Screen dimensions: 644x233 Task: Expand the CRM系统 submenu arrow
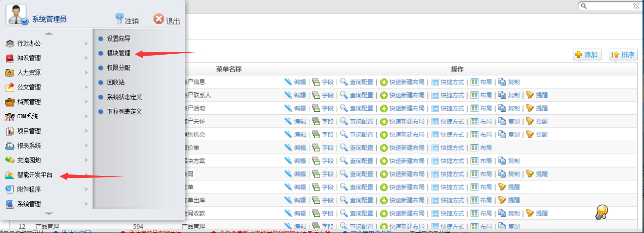pos(86,117)
